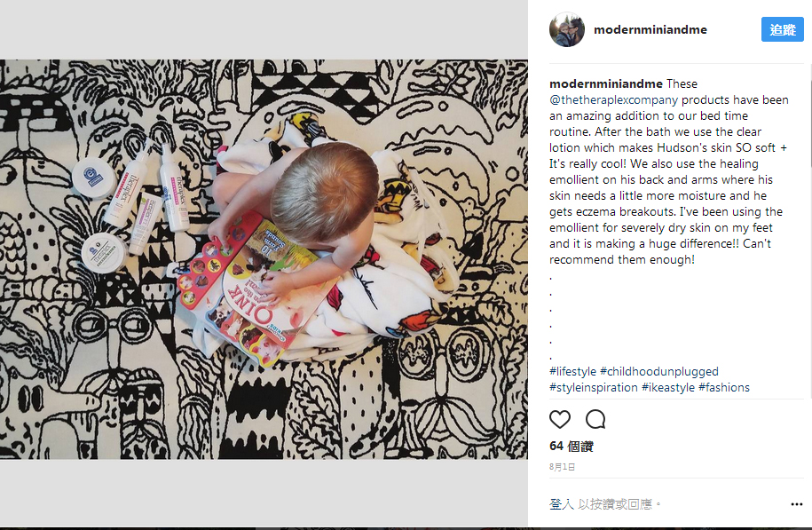Open modernminiandme username in header
The width and height of the screenshot is (812, 530).
[x=650, y=30]
